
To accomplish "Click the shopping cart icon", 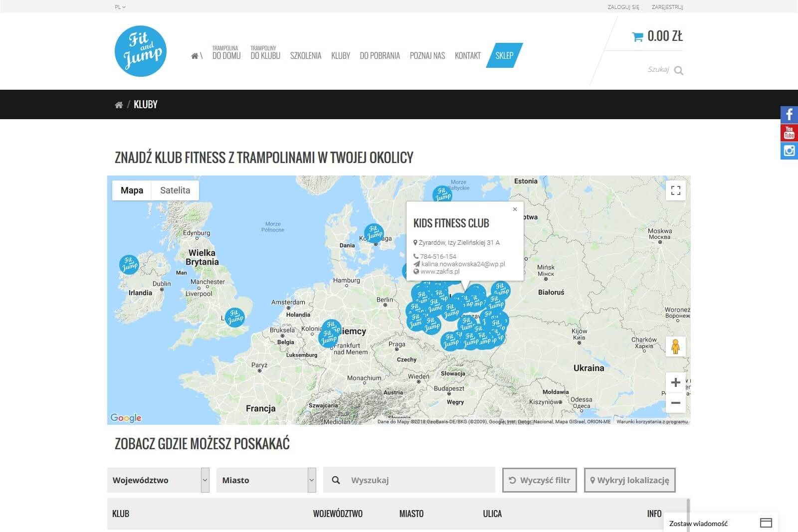I will coord(637,36).
